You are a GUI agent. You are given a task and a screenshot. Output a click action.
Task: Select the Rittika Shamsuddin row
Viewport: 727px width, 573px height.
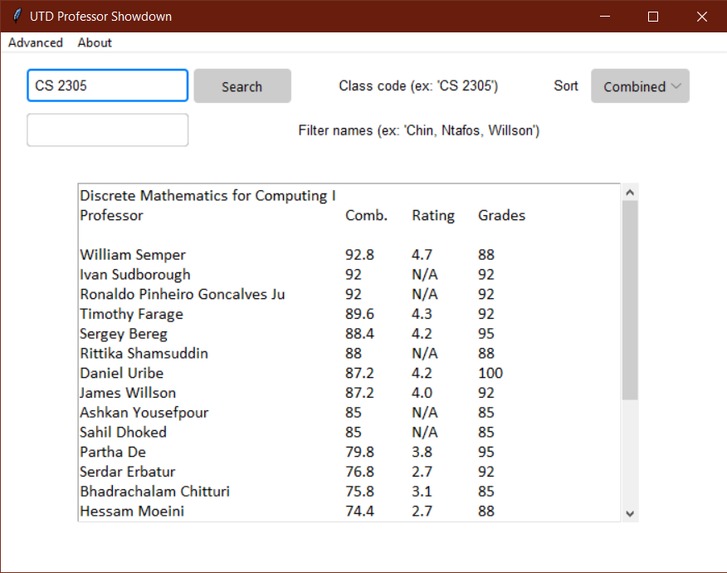click(349, 353)
